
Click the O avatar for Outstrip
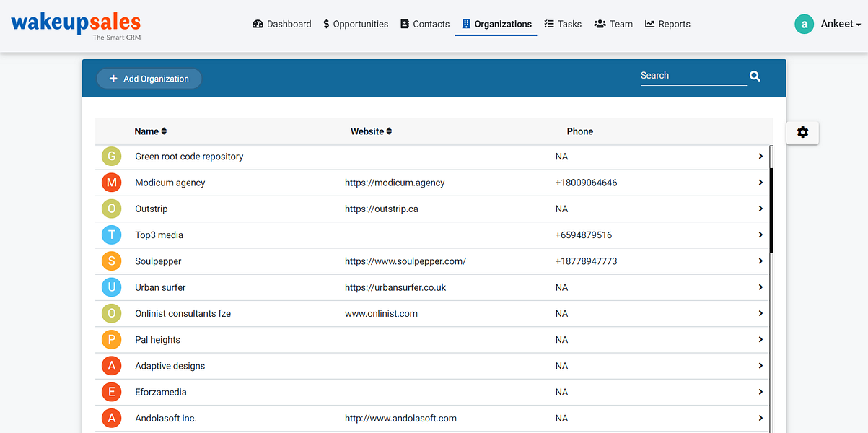[111, 209]
